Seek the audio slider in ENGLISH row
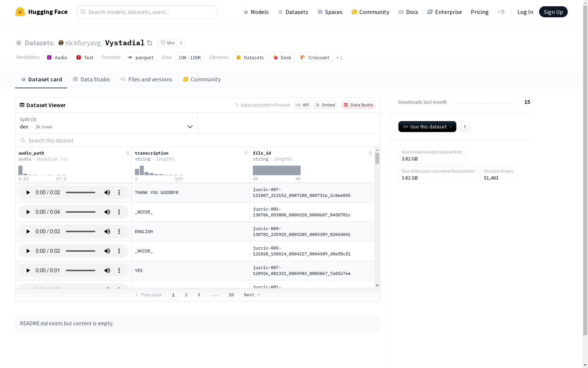588x368 pixels. coord(80,231)
